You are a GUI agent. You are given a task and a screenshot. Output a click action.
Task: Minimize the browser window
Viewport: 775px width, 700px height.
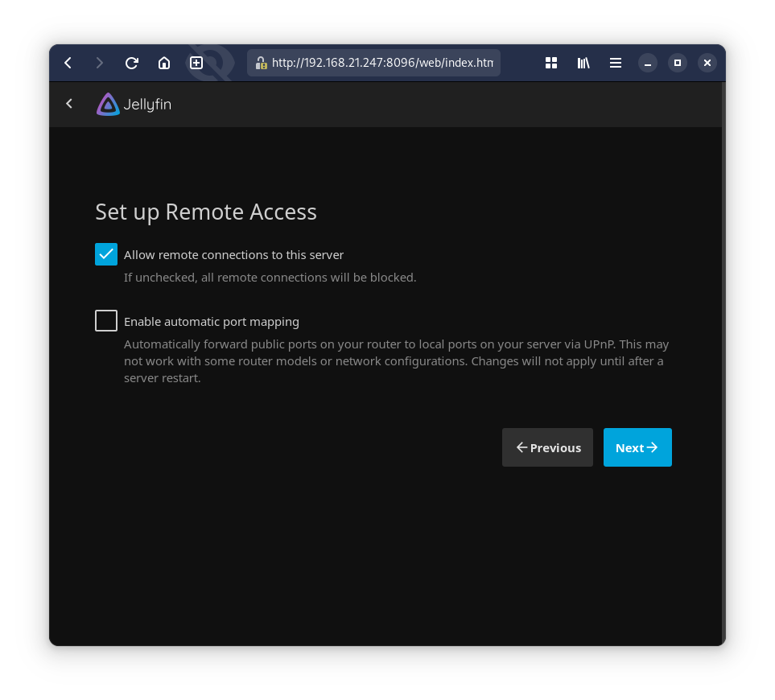pos(648,63)
